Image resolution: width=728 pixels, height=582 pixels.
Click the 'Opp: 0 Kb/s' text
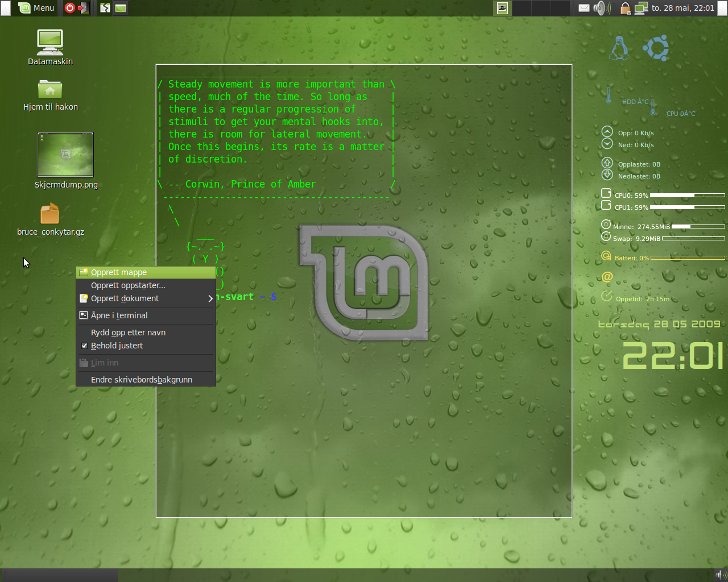click(636, 133)
